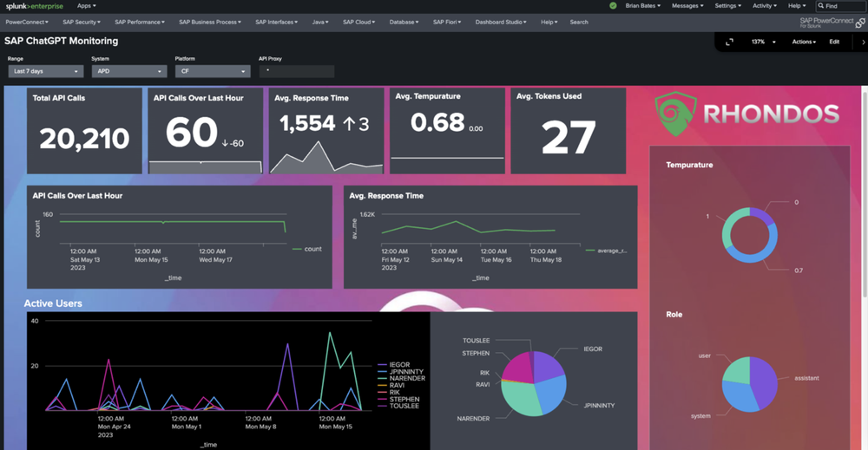This screenshot has width=868, height=450.
Task: Open the System APD dropdown
Action: point(129,71)
